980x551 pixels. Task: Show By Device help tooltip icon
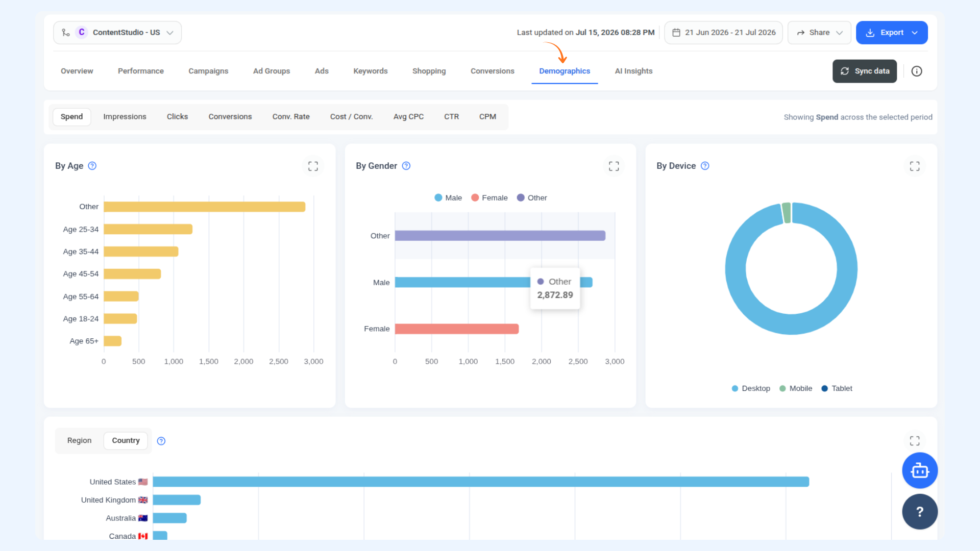tap(705, 166)
